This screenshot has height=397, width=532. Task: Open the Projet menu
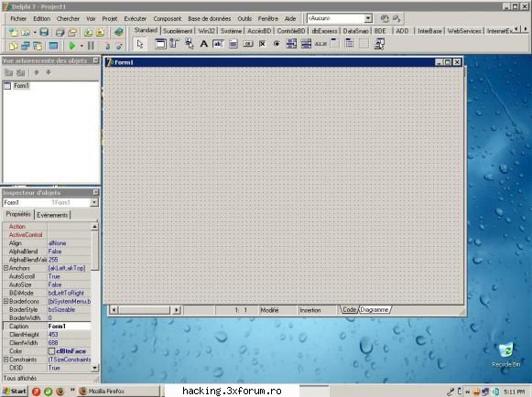110,18
